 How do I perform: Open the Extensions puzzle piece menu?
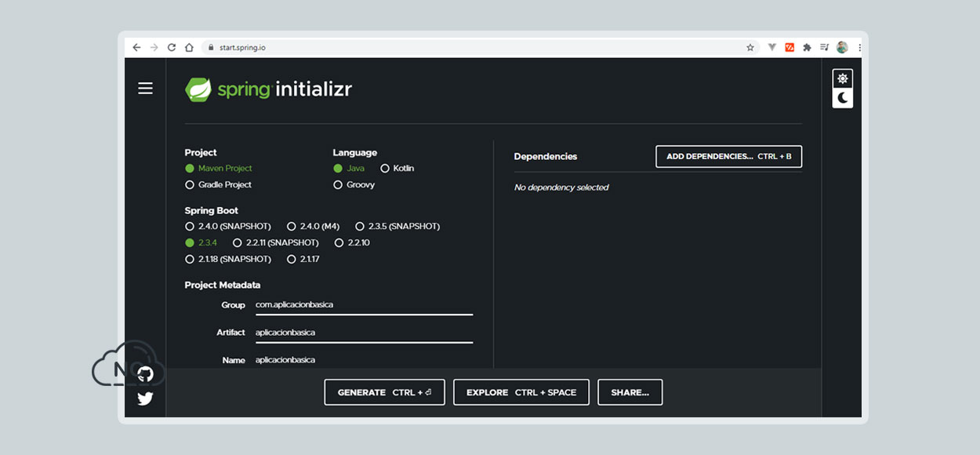coord(807,47)
